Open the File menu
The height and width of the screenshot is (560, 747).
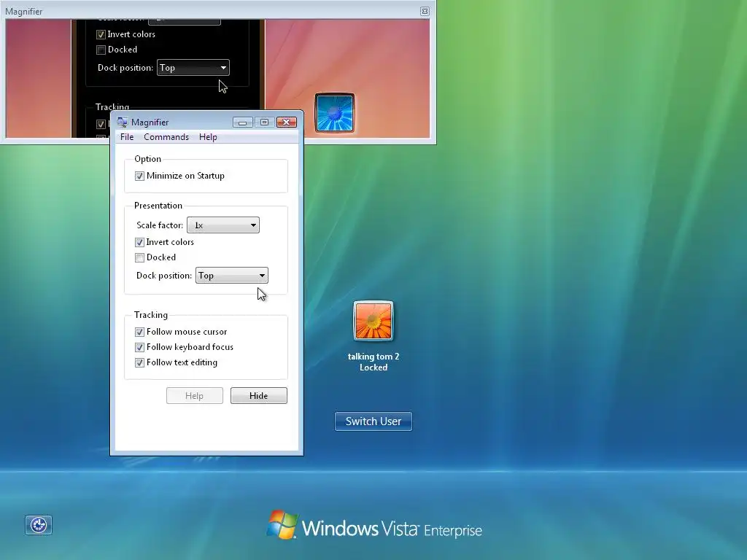coord(127,137)
